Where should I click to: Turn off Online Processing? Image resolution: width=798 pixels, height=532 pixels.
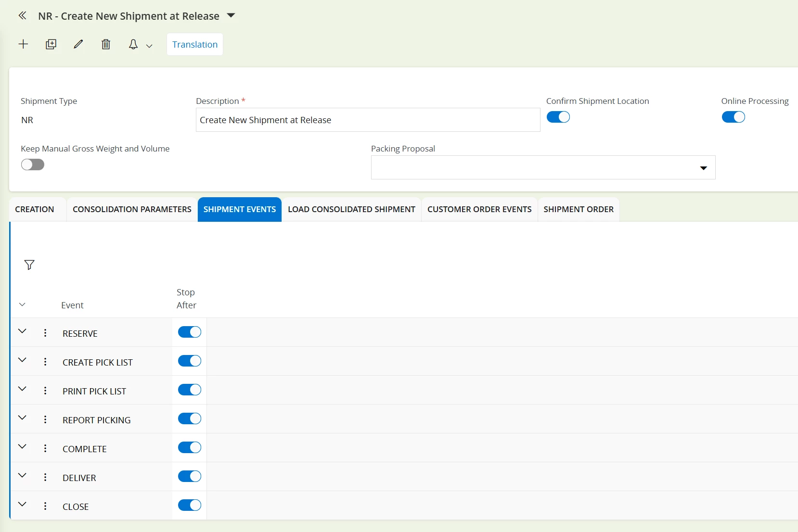734,117
